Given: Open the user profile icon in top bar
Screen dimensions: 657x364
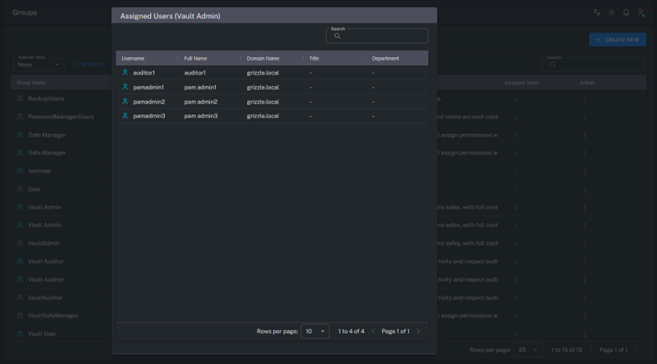Looking at the screenshot, I should [641, 13].
